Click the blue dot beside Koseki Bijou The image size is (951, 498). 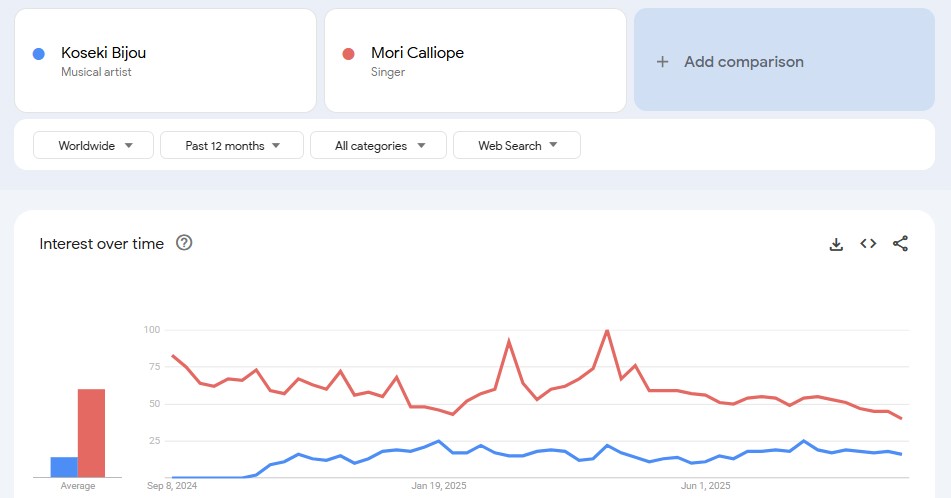click(x=39, y=54)
